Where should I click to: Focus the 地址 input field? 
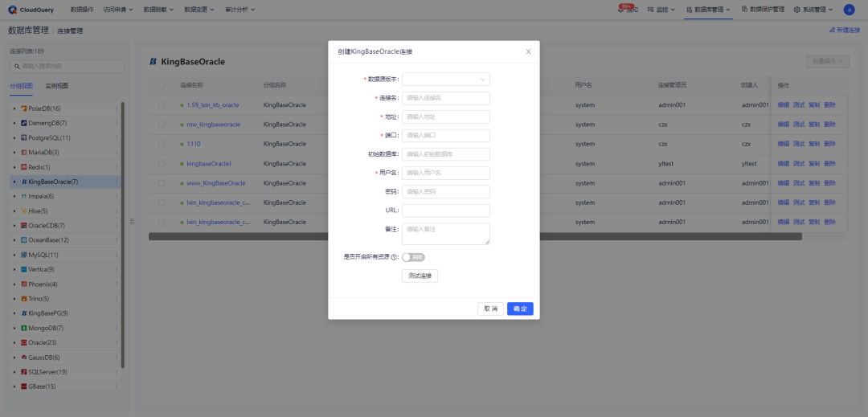[x=445, y=117]
